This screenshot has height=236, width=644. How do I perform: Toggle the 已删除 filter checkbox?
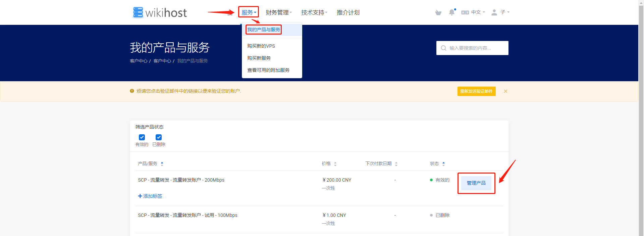click(159, 137)
